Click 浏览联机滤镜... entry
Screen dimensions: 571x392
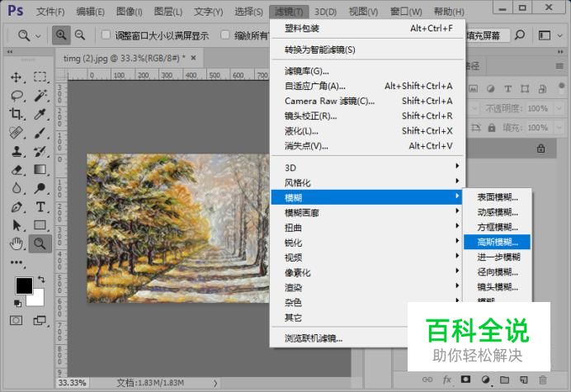pos(338,338)
